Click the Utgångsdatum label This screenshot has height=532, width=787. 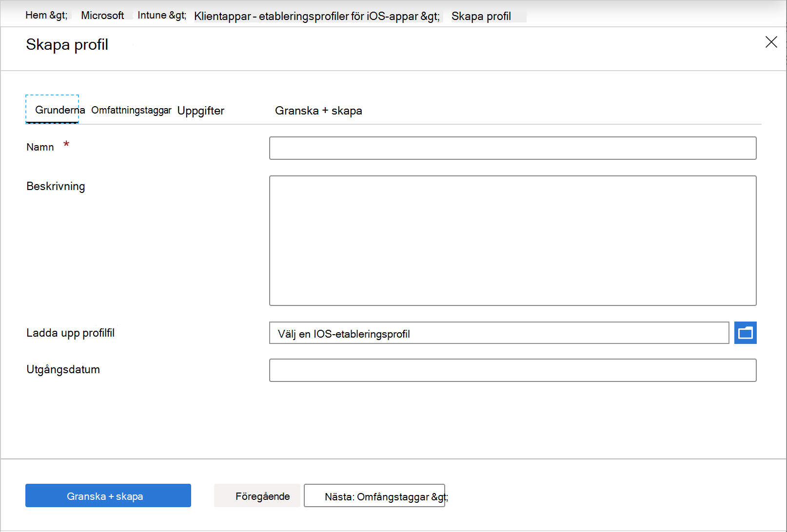[63, 369]
